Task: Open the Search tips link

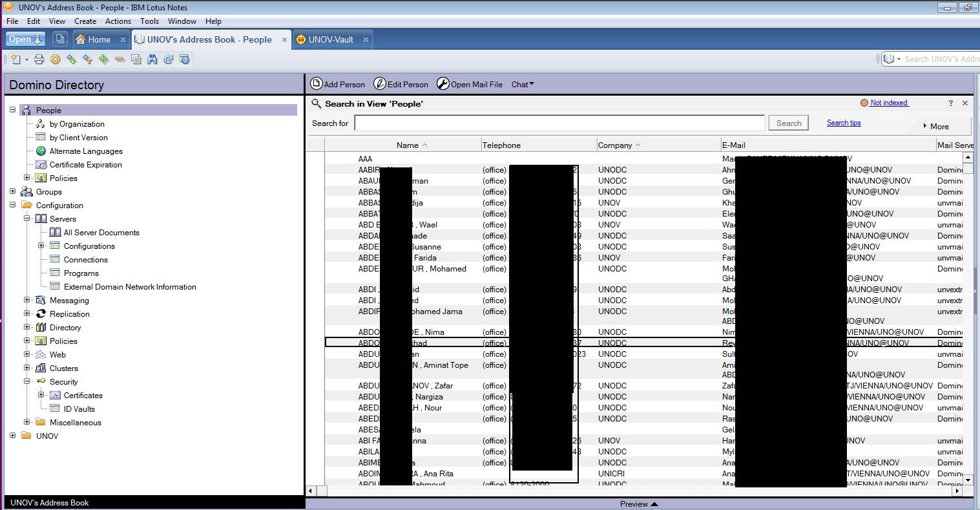Action: pos(844,123)
